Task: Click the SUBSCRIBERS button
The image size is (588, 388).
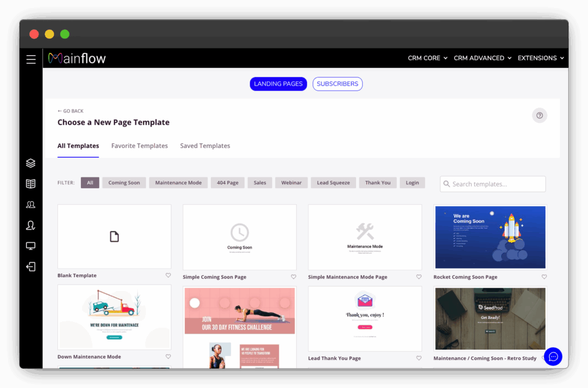Action: pyautogui.click(x=338, y=84)
